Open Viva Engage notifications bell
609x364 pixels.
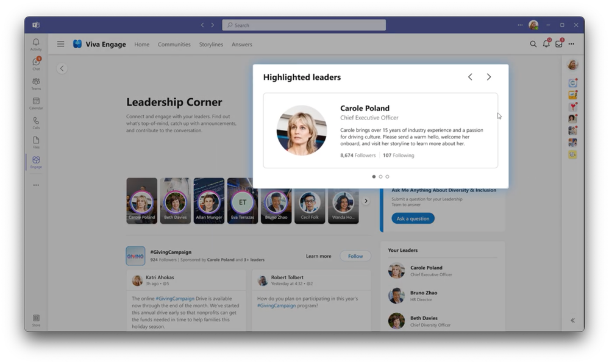pos(546,43)
